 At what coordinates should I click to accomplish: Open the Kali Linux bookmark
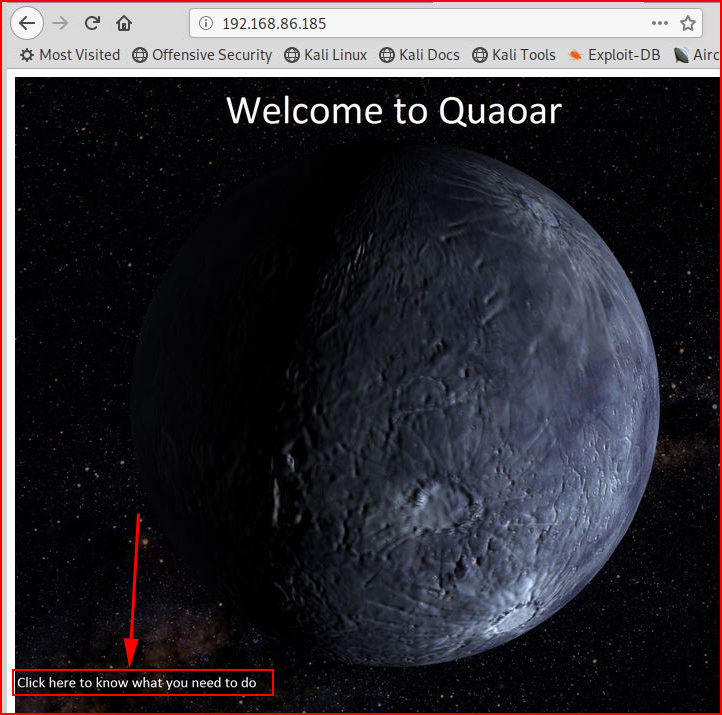(x=326, y=55)
